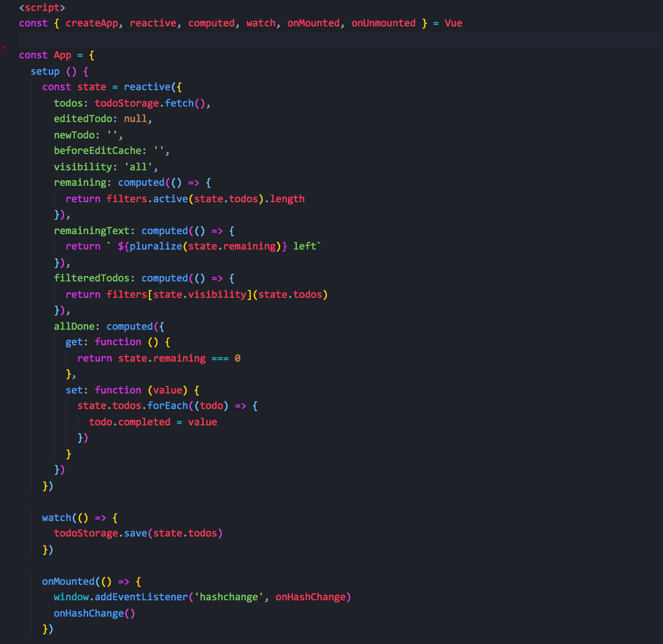Click the 'remainingText' property key
Image resolution: width=663 pixels, height=644 pixels.
click(x=92, y=231)
